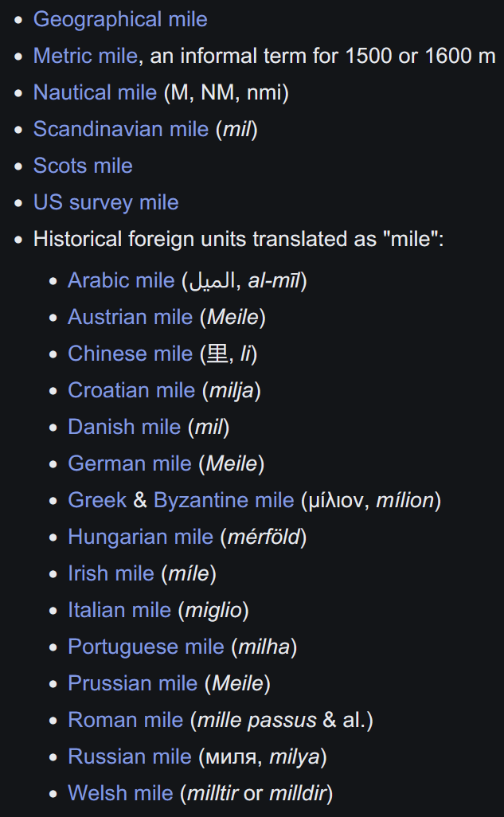Click the Chinese mile link
The image size is (504, 817).
tap(131, 354)
